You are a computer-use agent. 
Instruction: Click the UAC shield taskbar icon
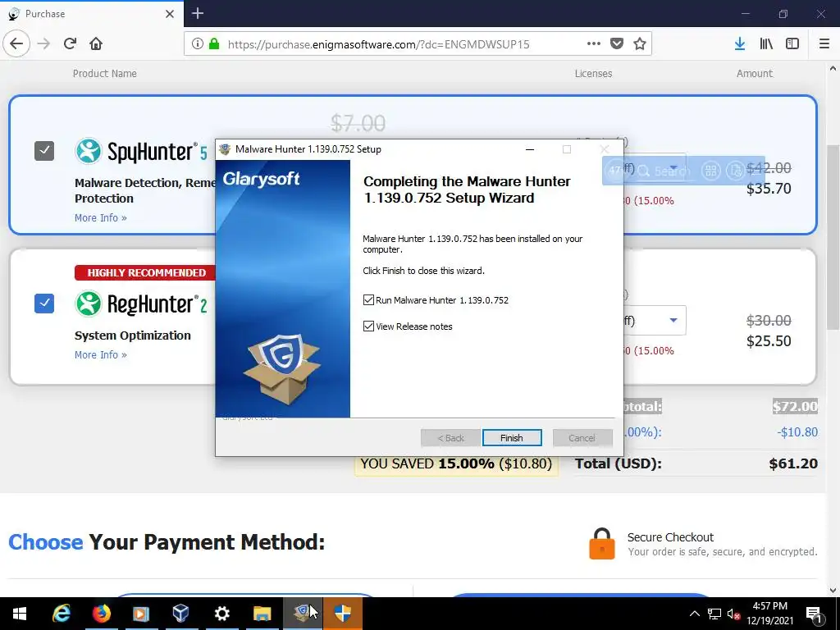(x=342, y=614)
